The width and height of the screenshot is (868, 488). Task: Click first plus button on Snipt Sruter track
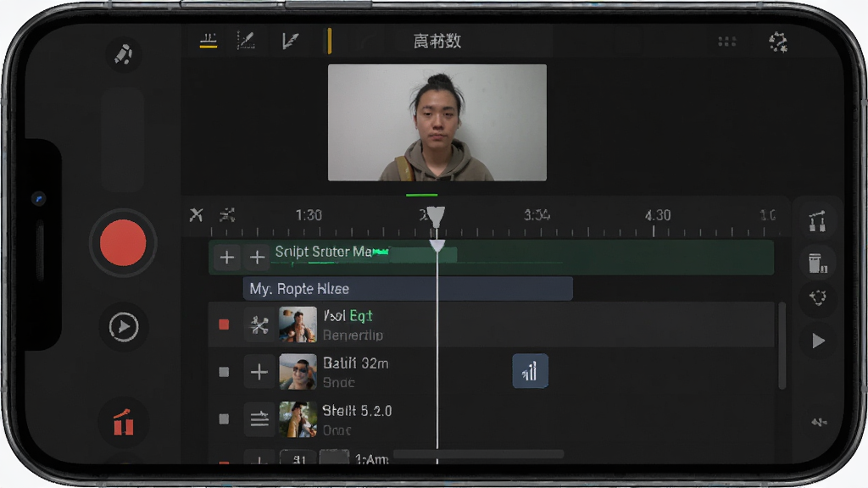[227, 258]
